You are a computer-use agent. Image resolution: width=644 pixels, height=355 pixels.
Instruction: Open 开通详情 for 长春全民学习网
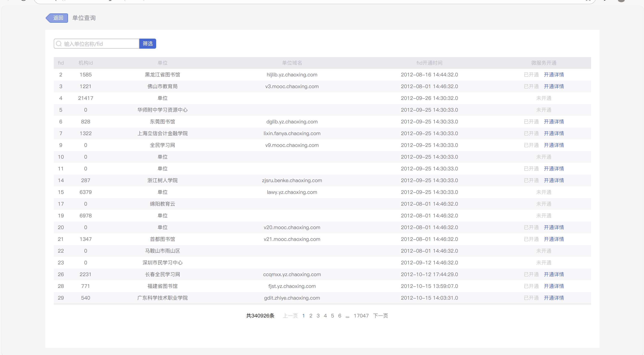click(x=554, y=274)
